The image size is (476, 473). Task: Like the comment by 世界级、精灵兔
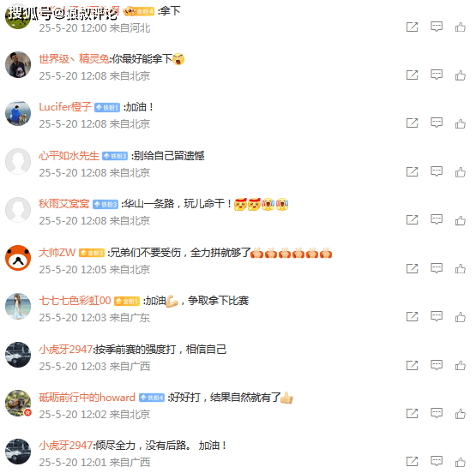pos(461,75)
